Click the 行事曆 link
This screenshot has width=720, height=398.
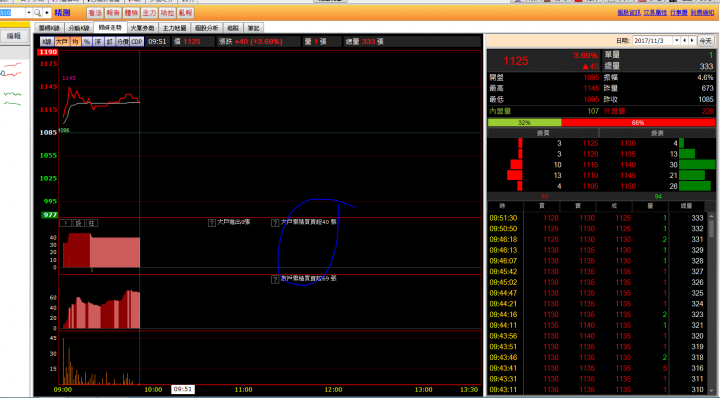[679, 13]
